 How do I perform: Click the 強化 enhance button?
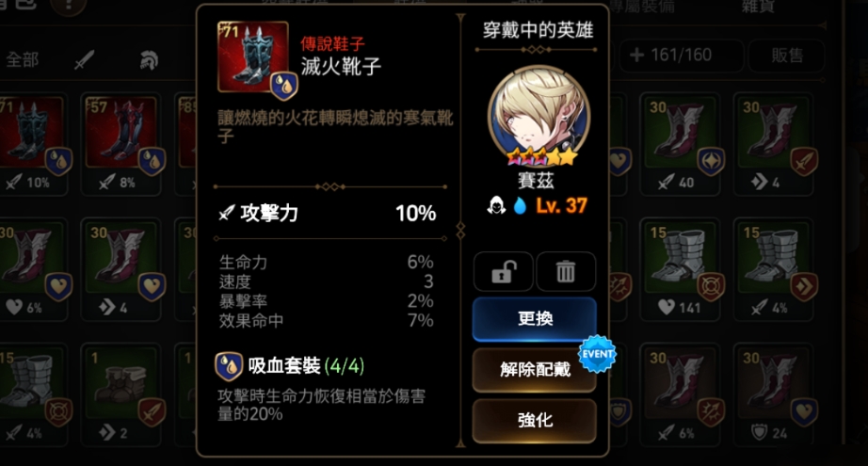pyautogui.click(x=534, y=420)
